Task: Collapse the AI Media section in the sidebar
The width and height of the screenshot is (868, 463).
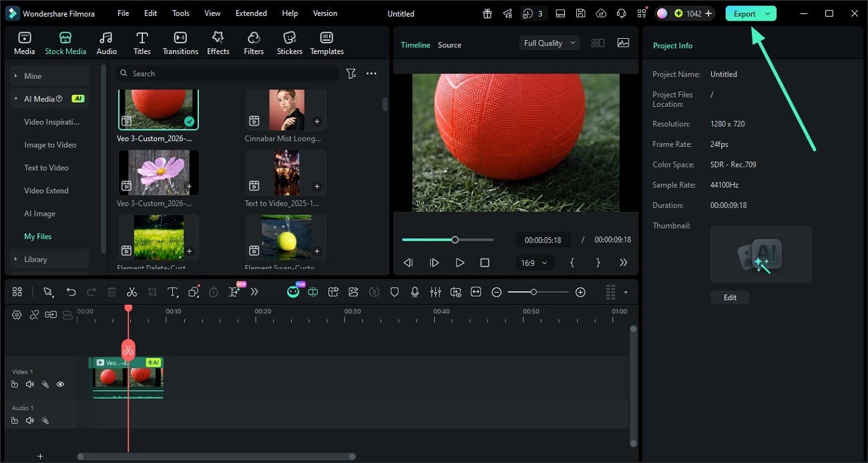Action: pyautogui.click(x=16, y=98)
